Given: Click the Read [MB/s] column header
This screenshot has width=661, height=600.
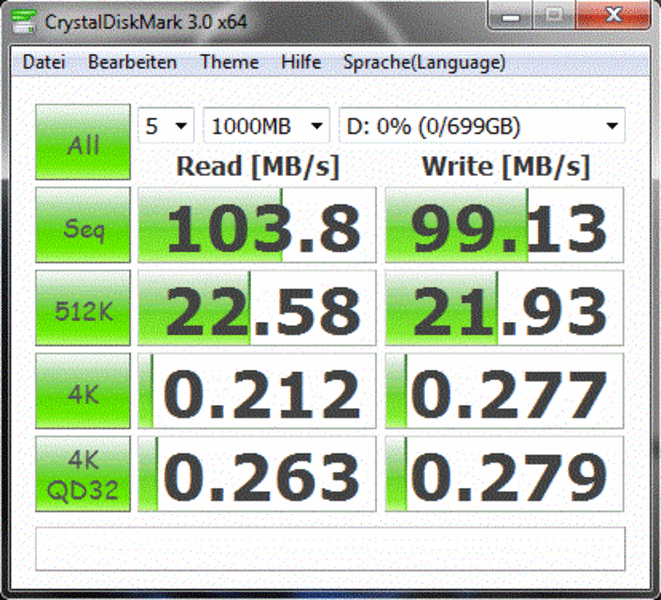Looking at the screenshot, I should pos(258,167).
